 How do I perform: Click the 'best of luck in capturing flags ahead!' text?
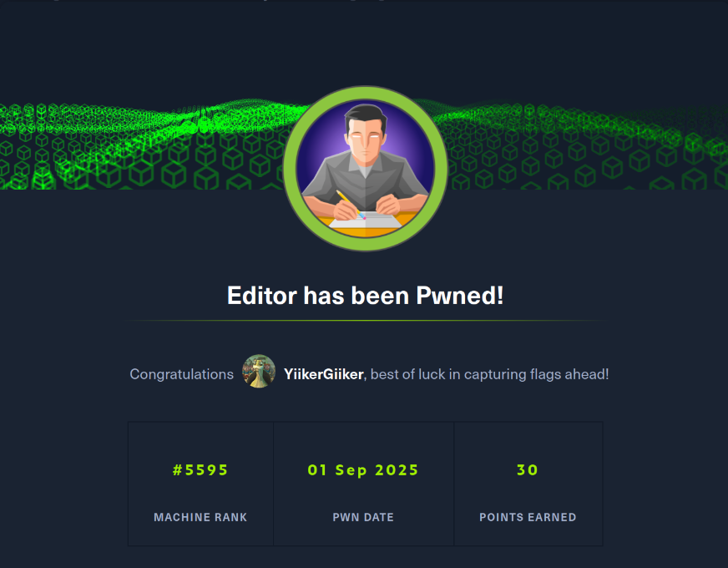(x=489, y=374)
